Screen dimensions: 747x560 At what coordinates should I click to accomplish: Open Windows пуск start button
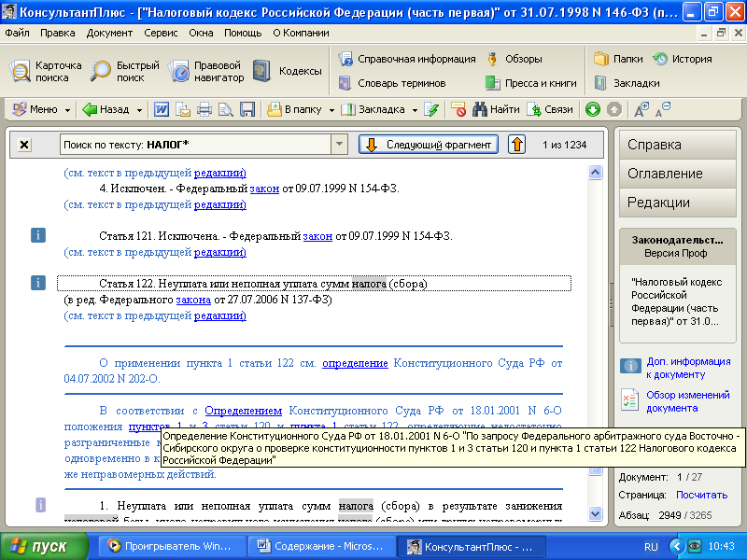tap(44, 546)
